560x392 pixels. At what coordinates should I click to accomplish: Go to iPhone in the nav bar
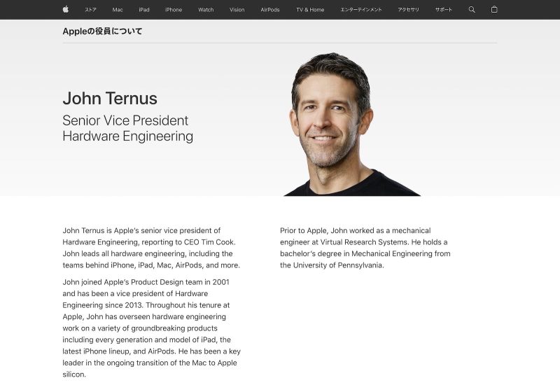point(174,10)
